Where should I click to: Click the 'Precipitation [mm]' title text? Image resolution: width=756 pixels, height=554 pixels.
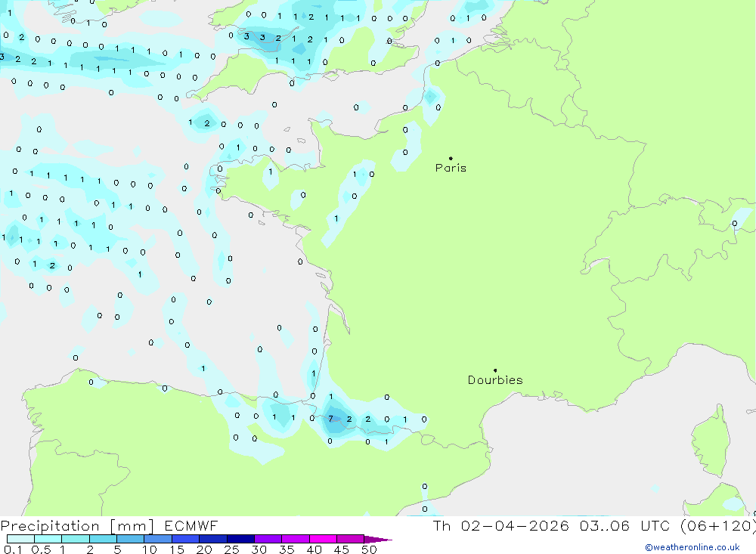pos(77,526)
